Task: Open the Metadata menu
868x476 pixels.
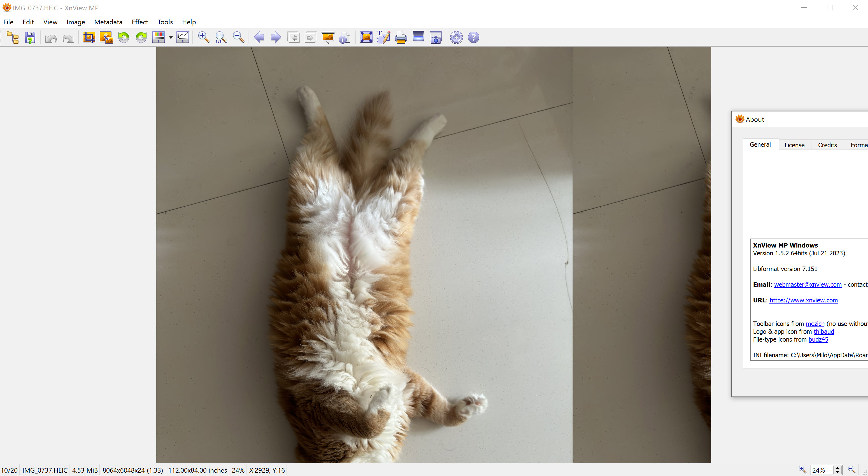Action: 108,22
